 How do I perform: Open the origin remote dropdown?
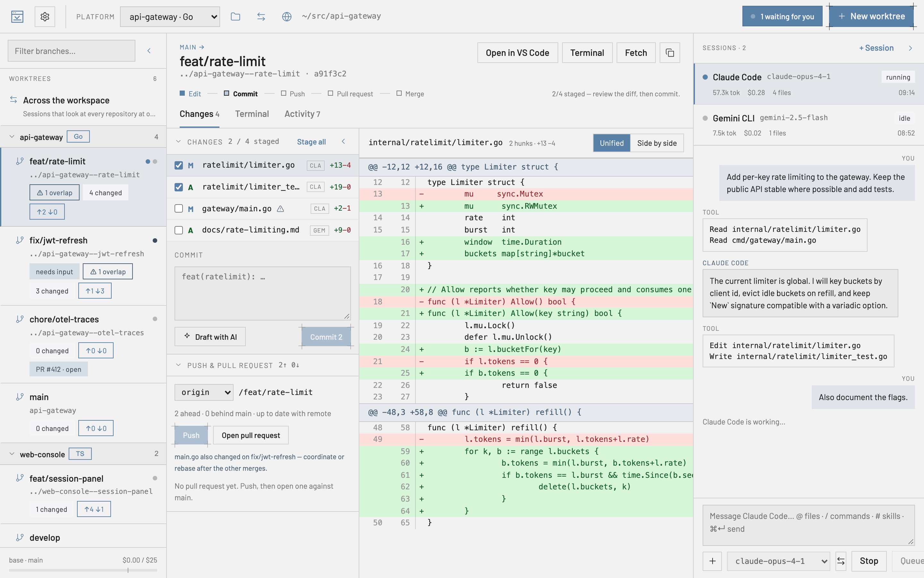tap(204, 393)
